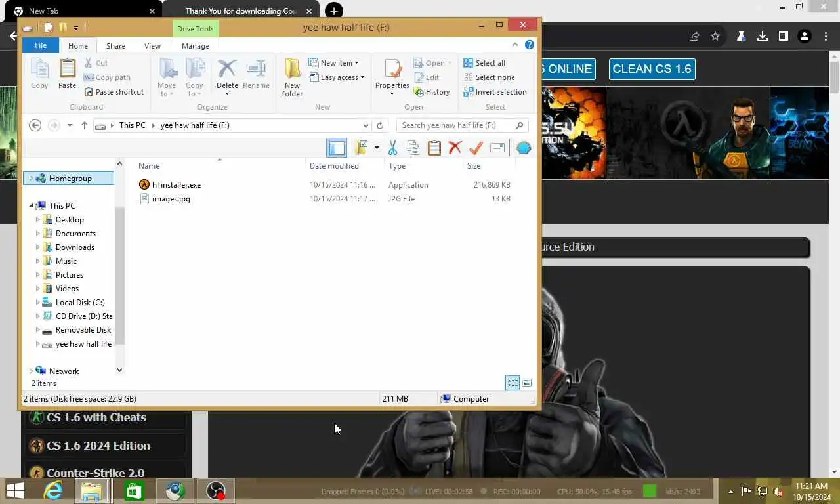Click the red X delete toolbar icon
The image size is (840, 504).
455,148
